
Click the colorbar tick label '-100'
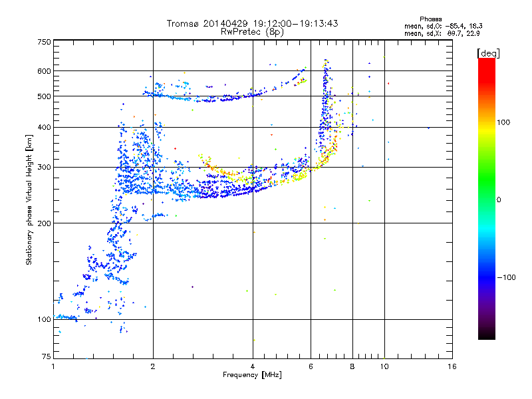point(506,277)
